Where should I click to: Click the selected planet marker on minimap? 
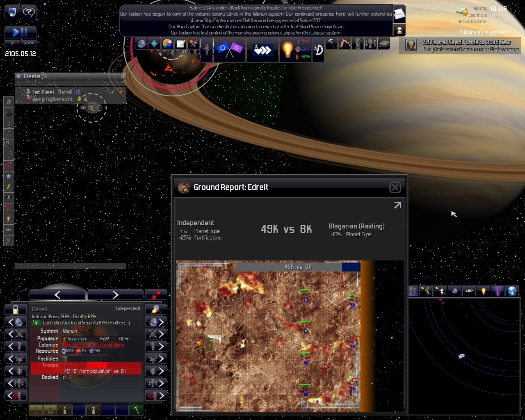click(x=461, y=356)
